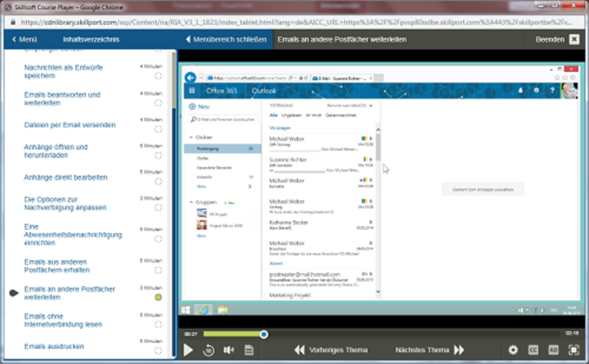589x364 pixels.
Task: Select the Ungelesen filter tab
Action: point(291,116)
